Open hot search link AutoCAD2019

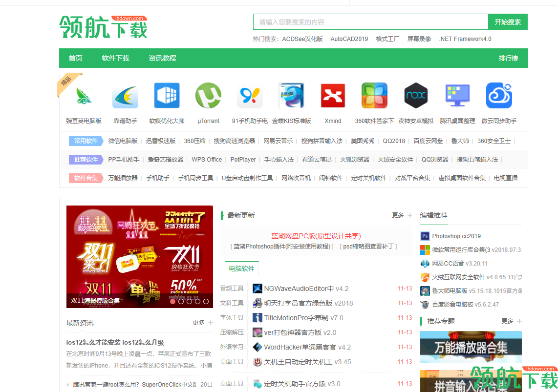[x=349, y=39]
